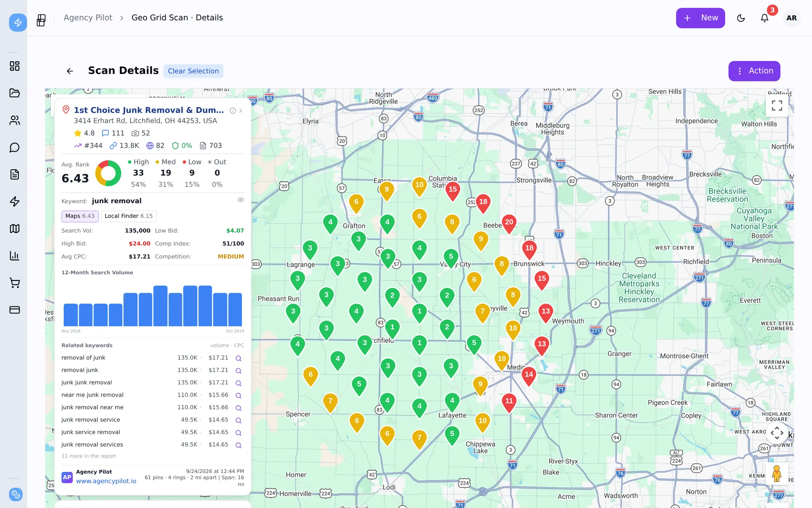812x508 pixels.
Task: Search keyword 'removal of junk' magnifier icon
Action: coord(239,358)
